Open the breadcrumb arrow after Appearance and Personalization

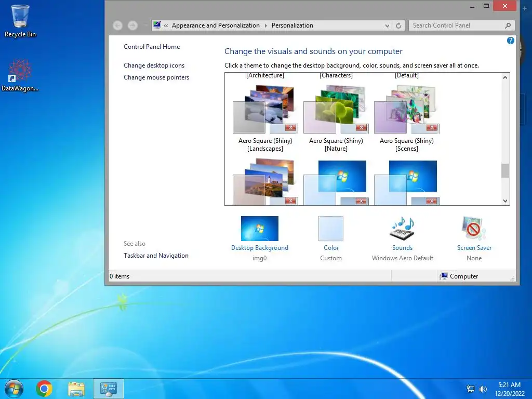tap(265, 25)
